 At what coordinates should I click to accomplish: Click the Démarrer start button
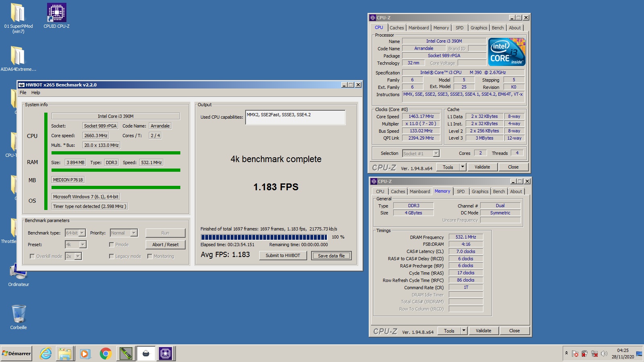click(x=17, y=354)
